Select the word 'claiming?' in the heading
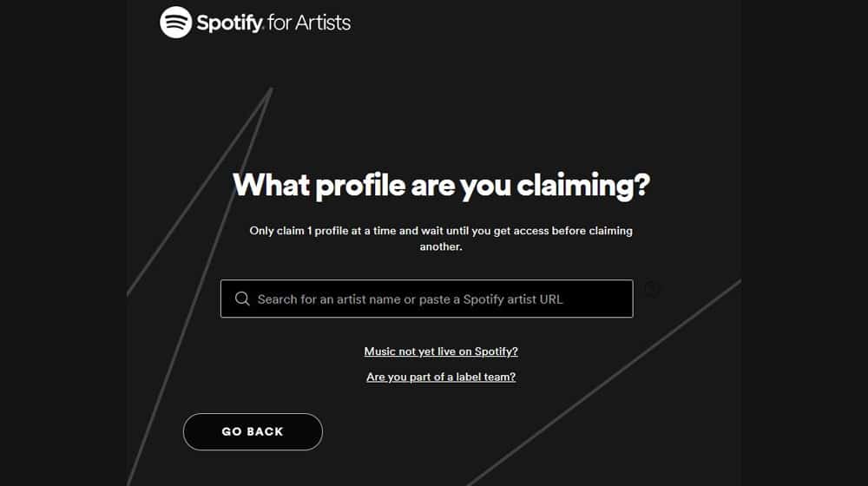Image resolution: width=868 pixels, height=486 pixels. coord(583,185)
